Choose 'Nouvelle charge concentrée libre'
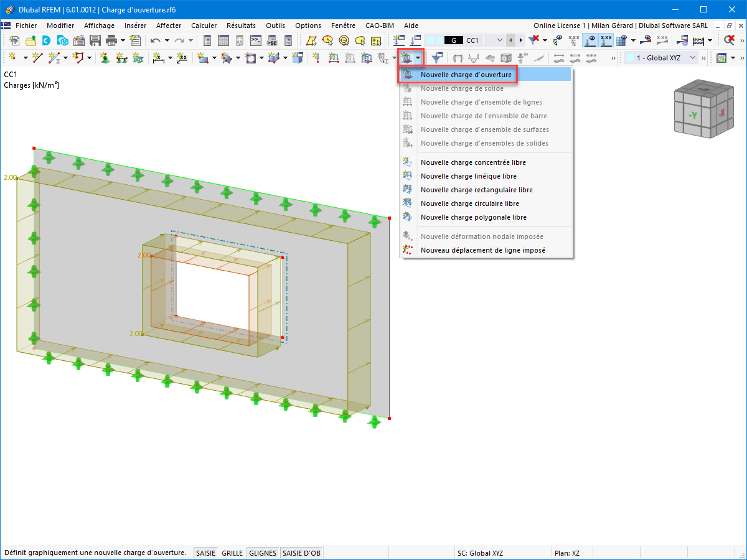 (x=486, y=162)
